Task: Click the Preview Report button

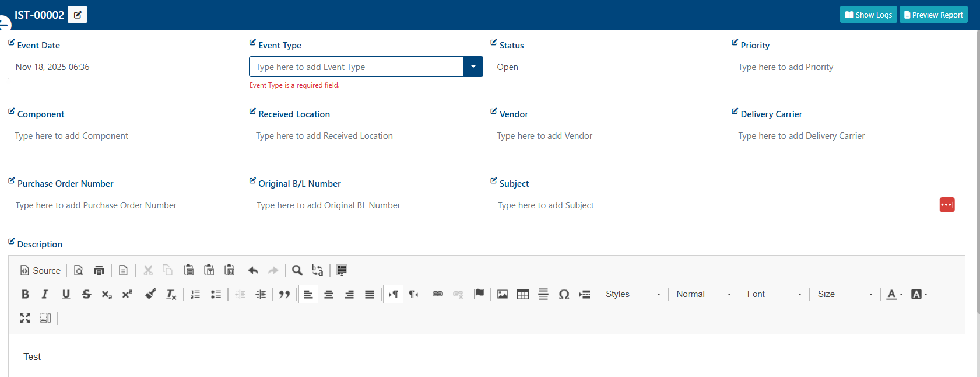Action: 933,15
